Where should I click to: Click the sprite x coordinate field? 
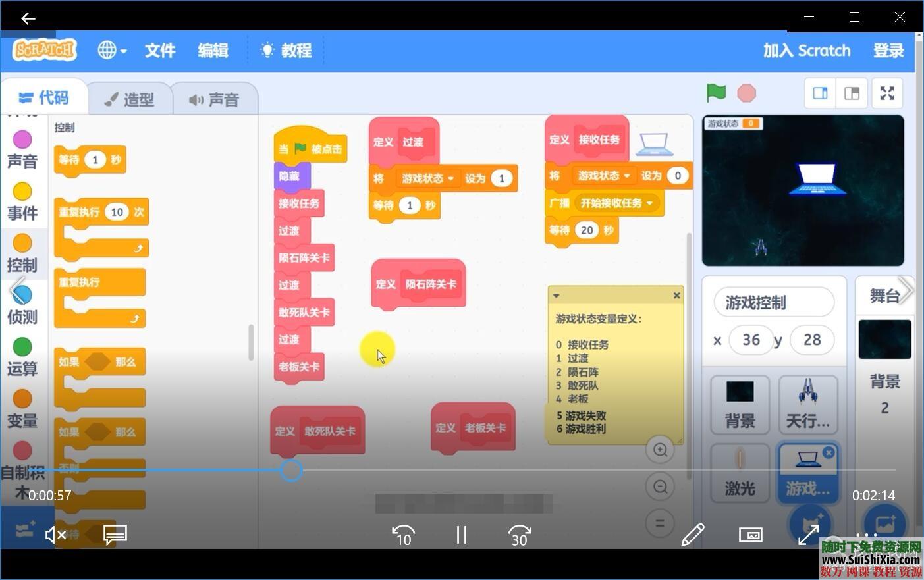751,340
